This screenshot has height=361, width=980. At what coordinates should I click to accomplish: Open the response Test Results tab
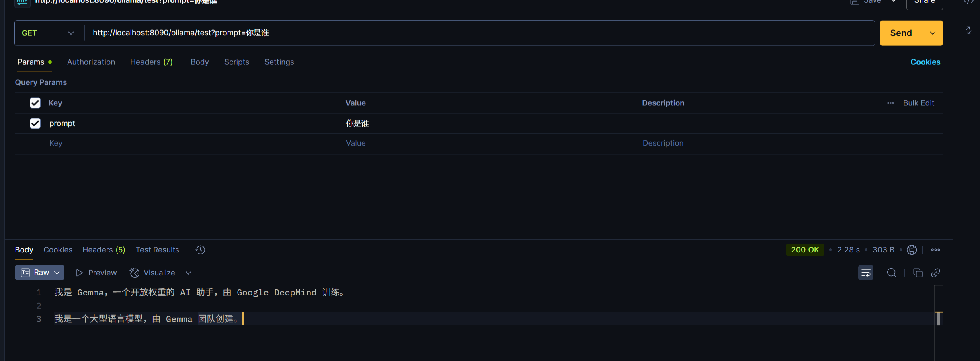[157, 250]
